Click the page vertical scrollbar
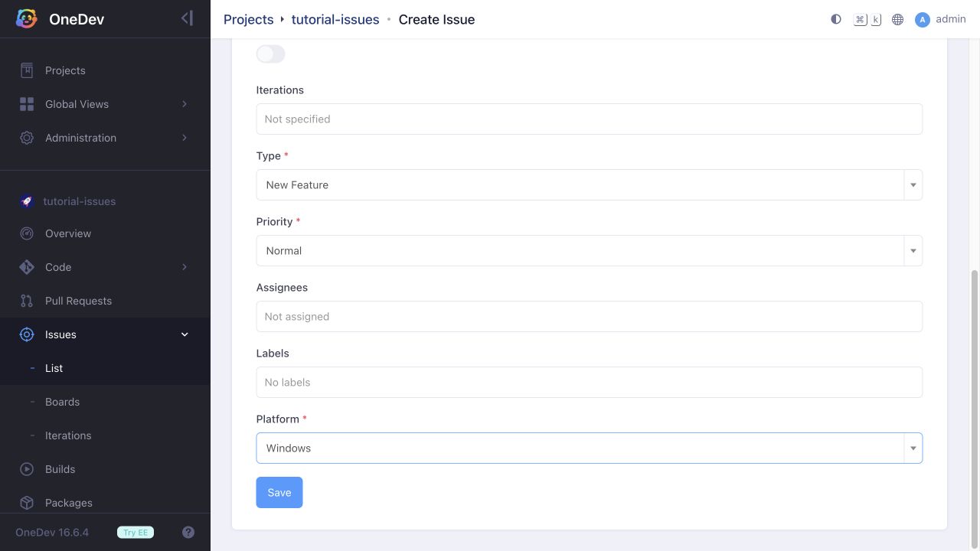Viewport: 980px width, 551px height. [x=975, y=398]
